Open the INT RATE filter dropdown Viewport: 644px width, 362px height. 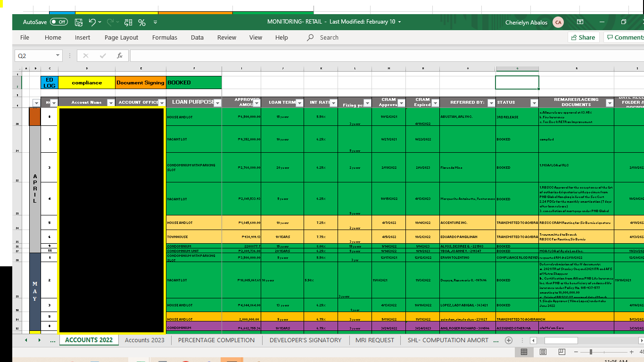tap(334, 103)
